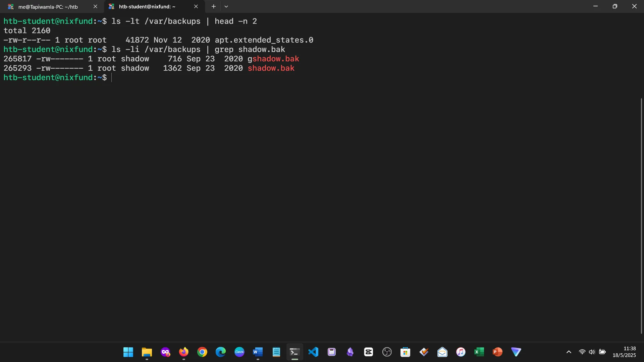
Task: Launch Microsoft Word from taskbar
Action: click(x=258, y=352)
